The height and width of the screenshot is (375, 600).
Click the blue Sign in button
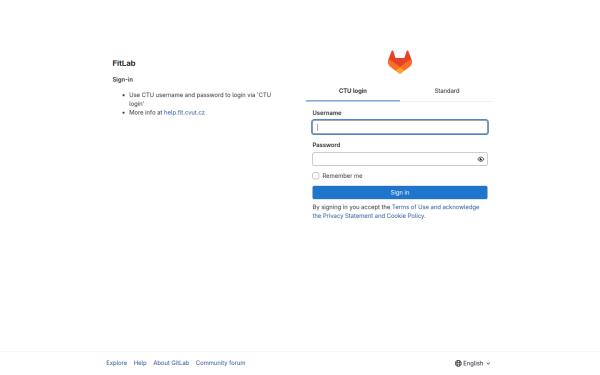pos(399,192)
